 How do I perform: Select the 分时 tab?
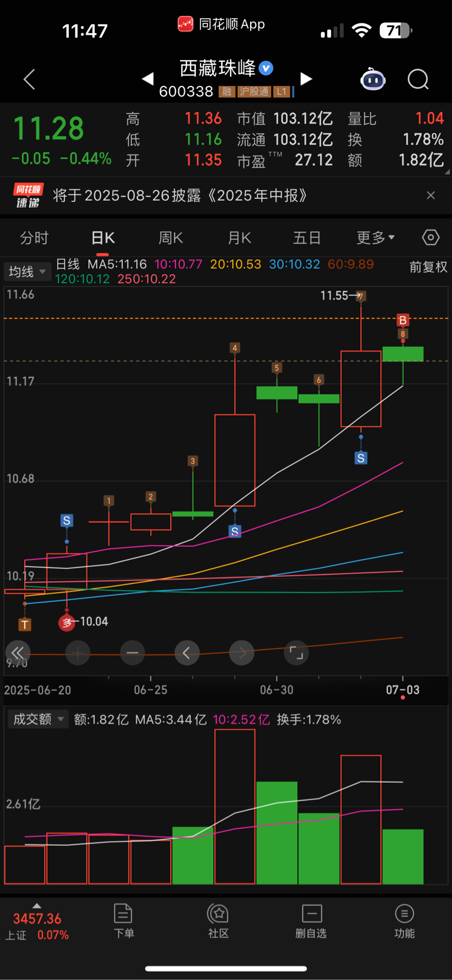pyautogui.click(x=34, y=238)
